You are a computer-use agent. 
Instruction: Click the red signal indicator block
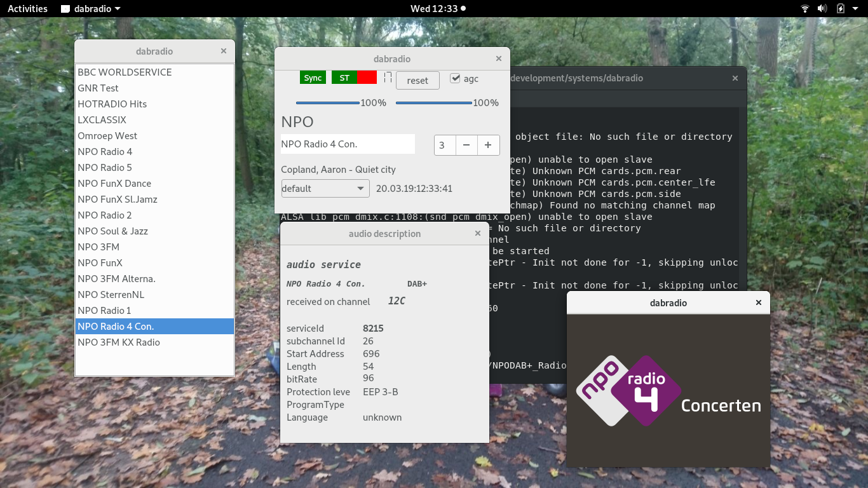367,78
